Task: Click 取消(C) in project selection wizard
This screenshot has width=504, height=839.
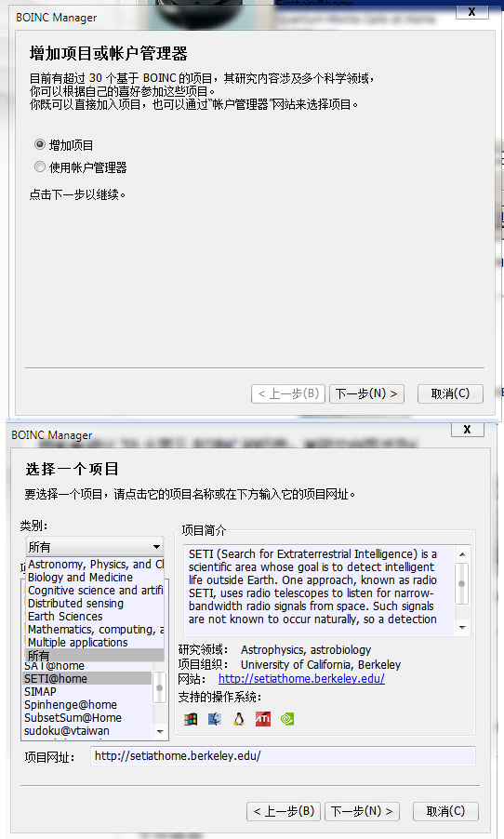Action: pyautogui.click(x=445, y=811)
